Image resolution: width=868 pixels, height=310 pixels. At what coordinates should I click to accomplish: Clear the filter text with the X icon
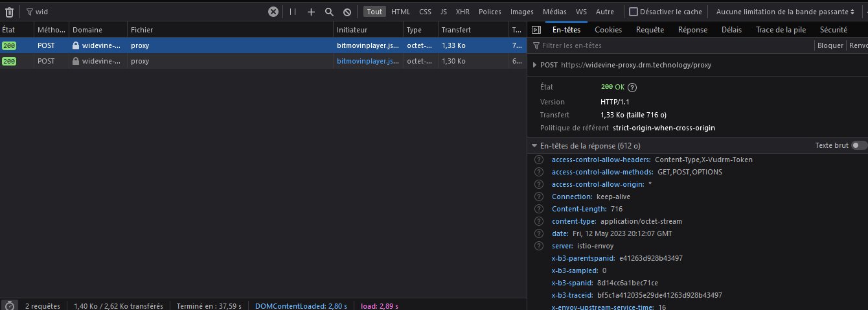click(273, 12)
